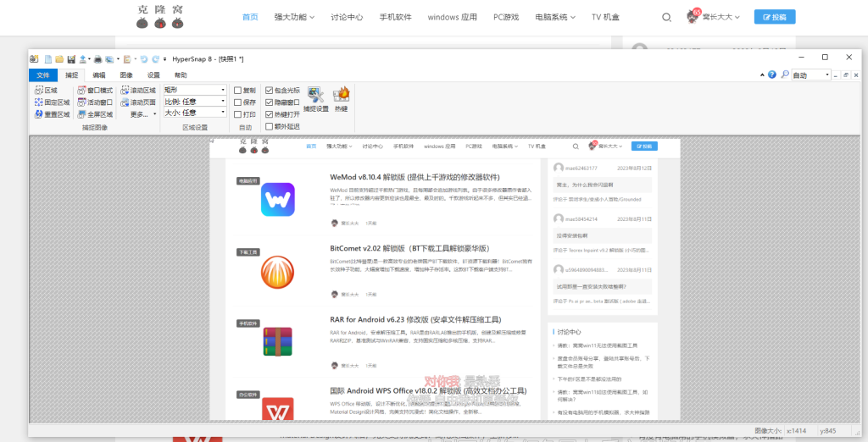This screenshot has width=868, height=442.
Task: Click the Undo arrow icon
Action: [144, 59]
